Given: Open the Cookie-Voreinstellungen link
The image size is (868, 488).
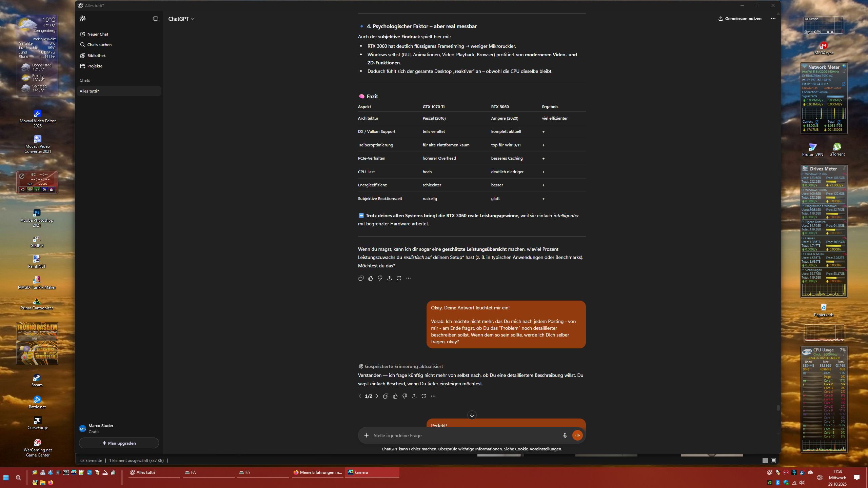Looking at the screenshot, I should (538, 449).
